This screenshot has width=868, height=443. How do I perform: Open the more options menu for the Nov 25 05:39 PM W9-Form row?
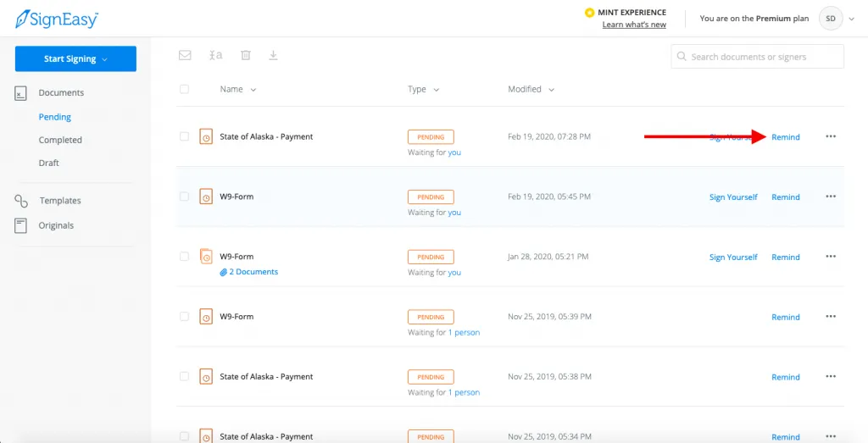[x=831, y=316]
